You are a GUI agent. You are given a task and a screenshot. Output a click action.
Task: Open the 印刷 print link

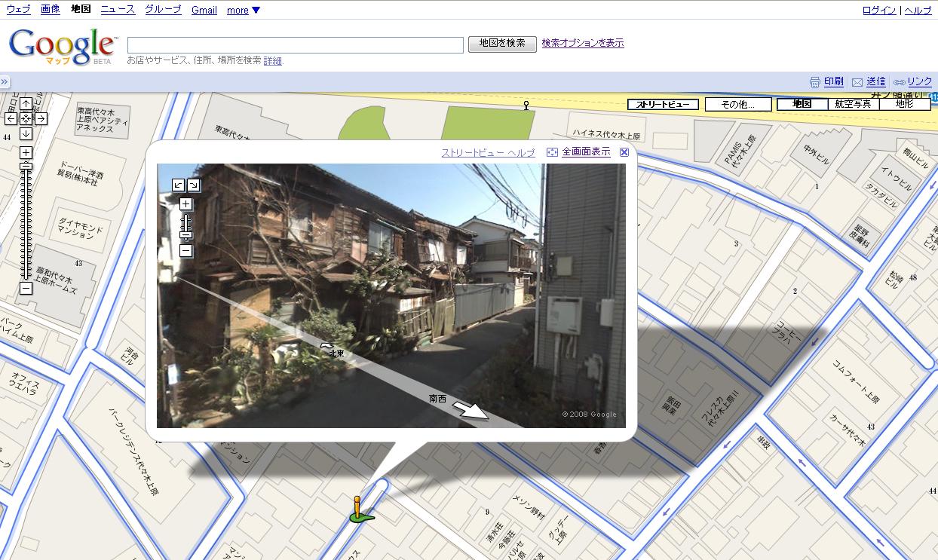pyautogui.click(x=833, y=81)
